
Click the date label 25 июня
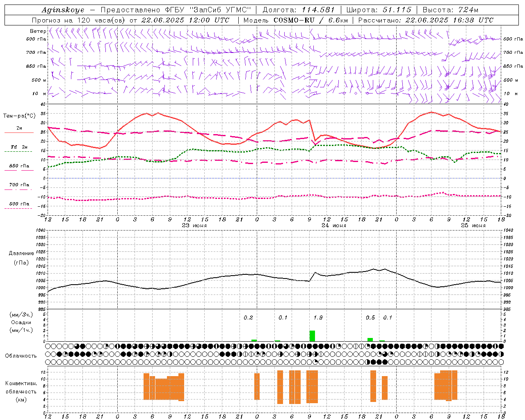473,226
